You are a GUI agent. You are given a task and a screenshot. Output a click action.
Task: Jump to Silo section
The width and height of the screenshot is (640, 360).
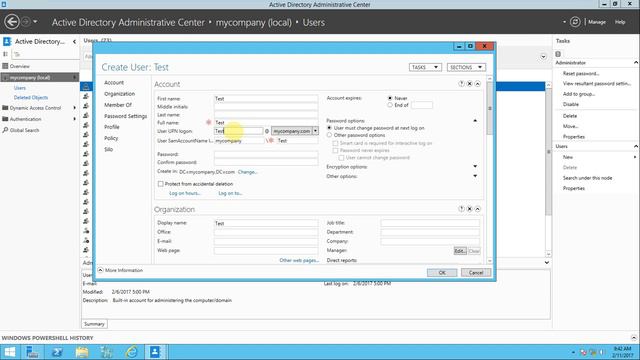[x=108, y=149]
